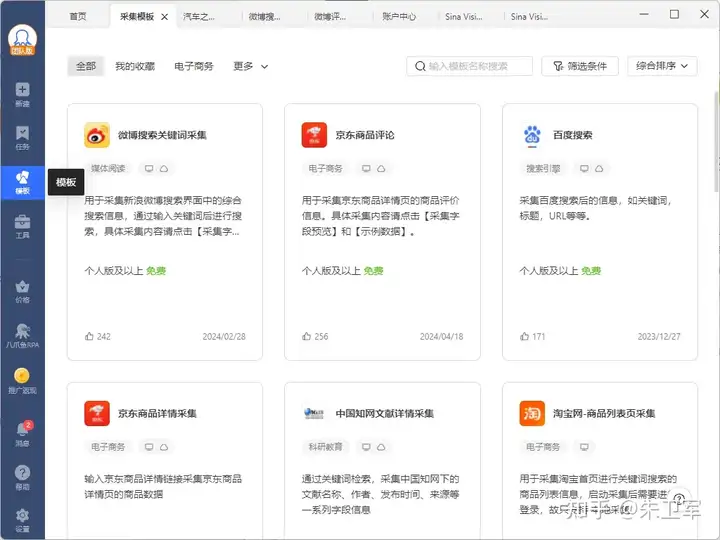Screen dimensions: 720x540
Task: Click cloud icon on 京东商品评论 card
Action: (381, 169)
